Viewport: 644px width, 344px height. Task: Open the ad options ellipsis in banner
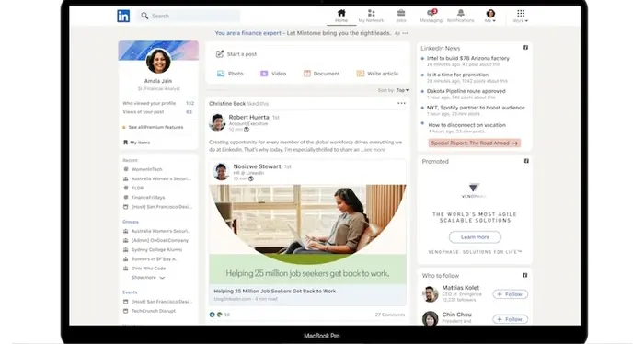pos(406,33)
